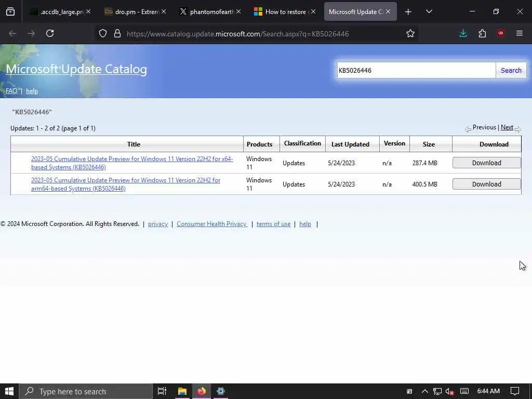Sort results by Size column header
The image size is (532, 399).
point(429,144)
